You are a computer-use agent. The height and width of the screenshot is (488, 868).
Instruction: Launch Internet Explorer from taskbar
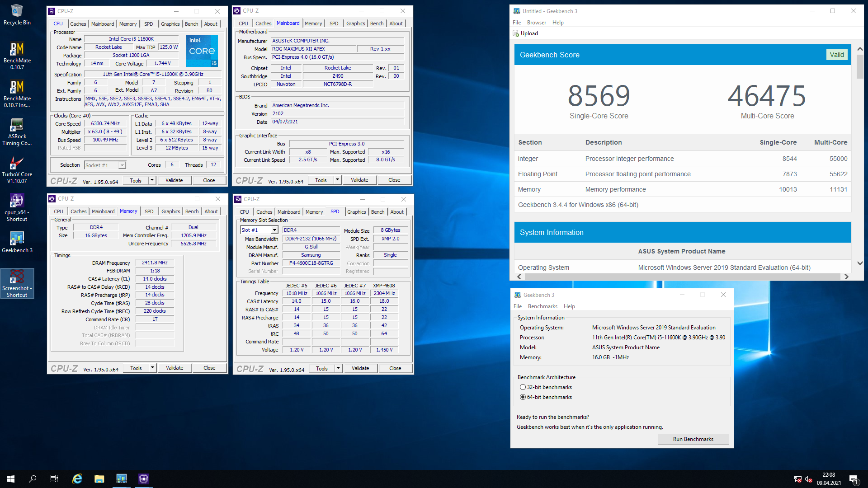(x=77, y=479)
